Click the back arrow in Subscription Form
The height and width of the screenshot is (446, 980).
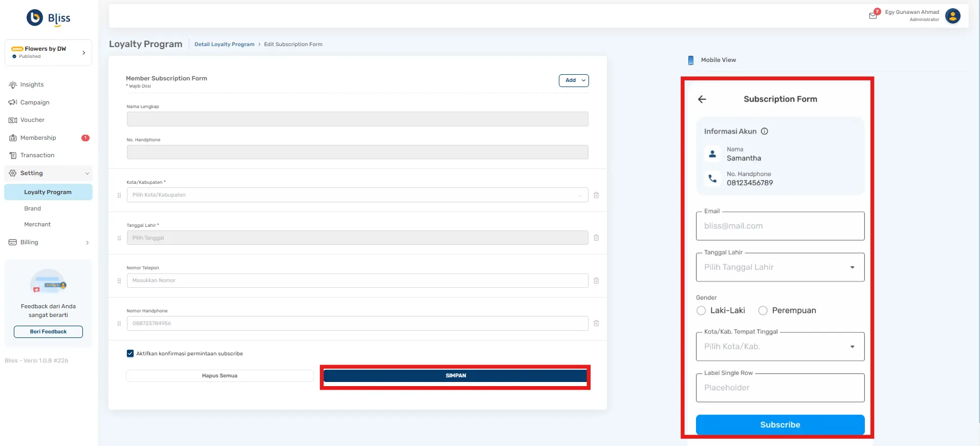pyautogui.click(x=702, y=99)
